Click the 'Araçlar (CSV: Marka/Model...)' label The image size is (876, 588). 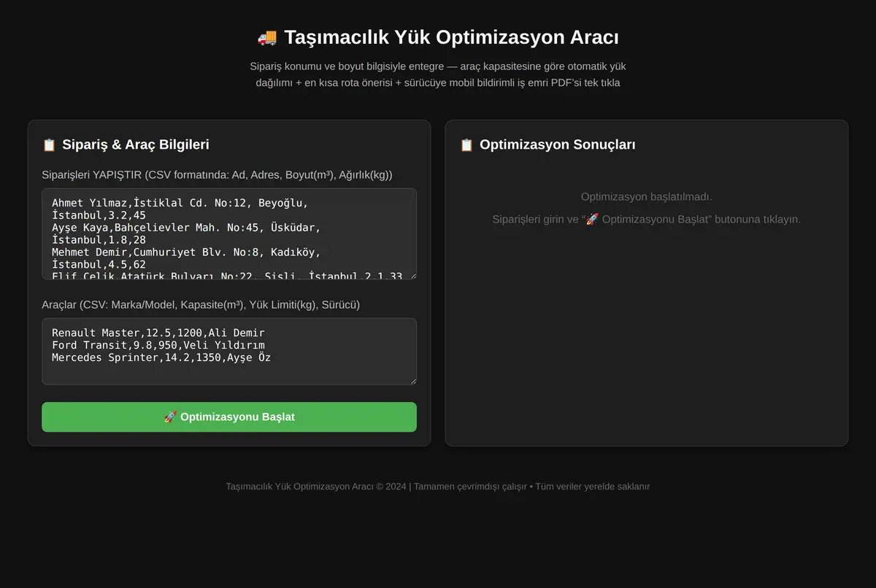(x=201, y=305)
